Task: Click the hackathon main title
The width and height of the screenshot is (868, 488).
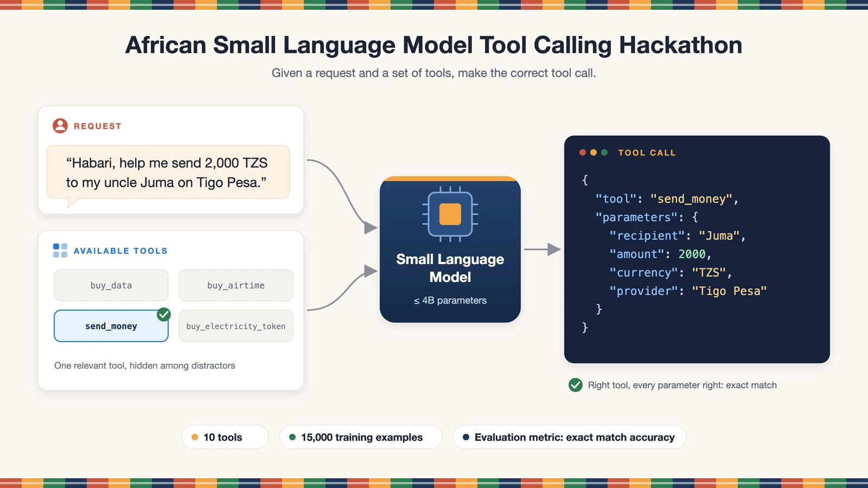Action: click(434, 45)
